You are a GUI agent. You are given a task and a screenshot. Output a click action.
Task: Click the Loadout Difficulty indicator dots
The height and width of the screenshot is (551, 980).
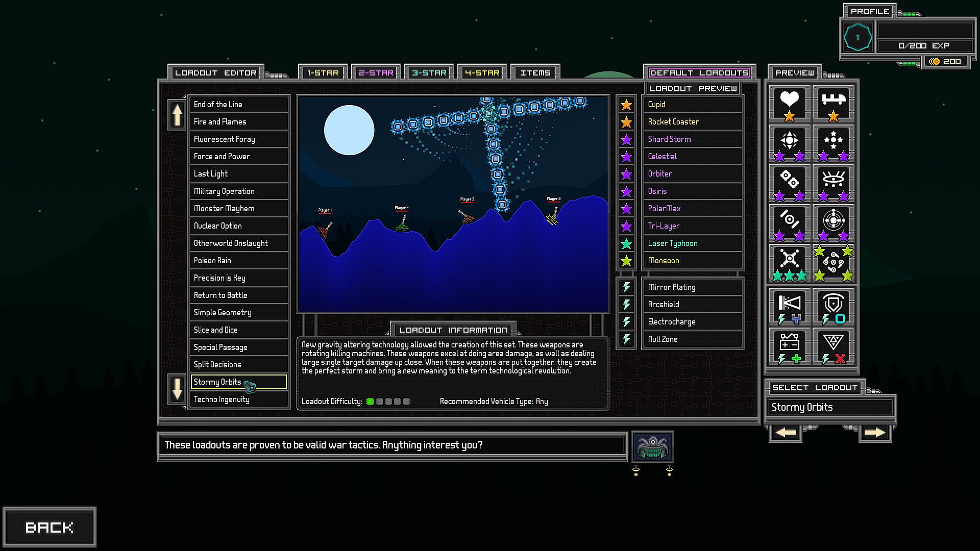(x=388, y=402)
